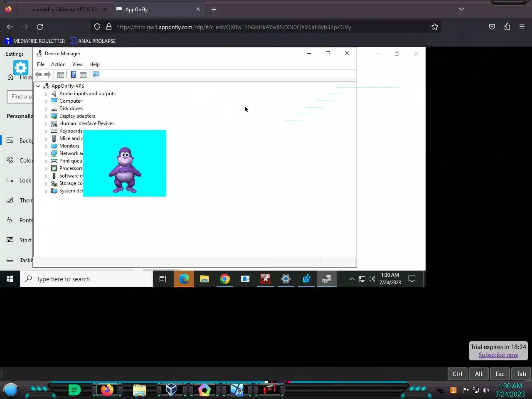
Task: Expand the Disk drives category
Action: pyautogui.click(x=46, y=109)
